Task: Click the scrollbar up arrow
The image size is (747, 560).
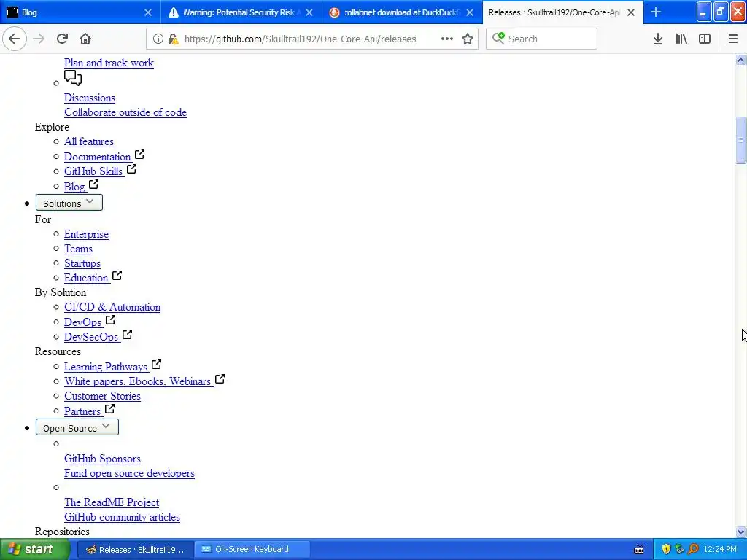Action: click(x=740, y=60)
